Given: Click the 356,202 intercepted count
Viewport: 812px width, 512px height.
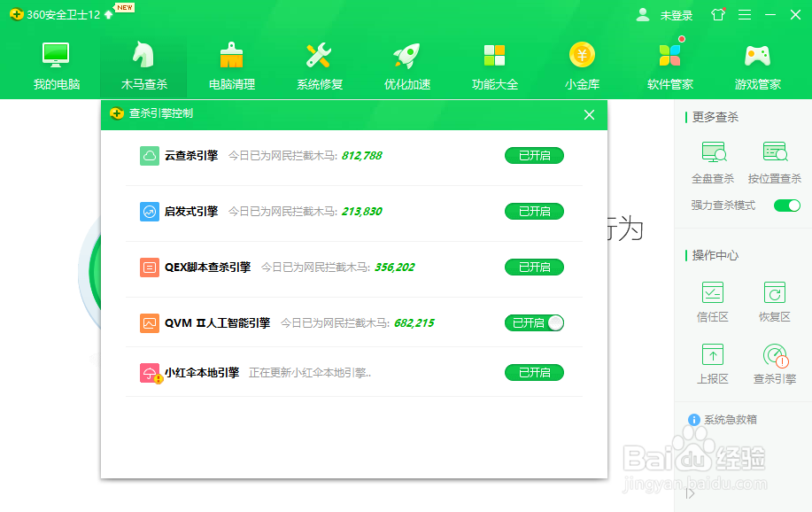Looking at the screenshot, I should coord(395,268).
